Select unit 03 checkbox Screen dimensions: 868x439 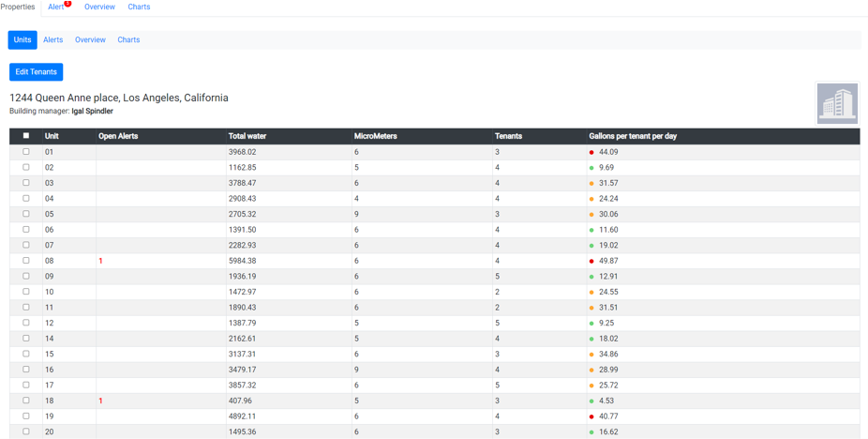pos(26,183)
